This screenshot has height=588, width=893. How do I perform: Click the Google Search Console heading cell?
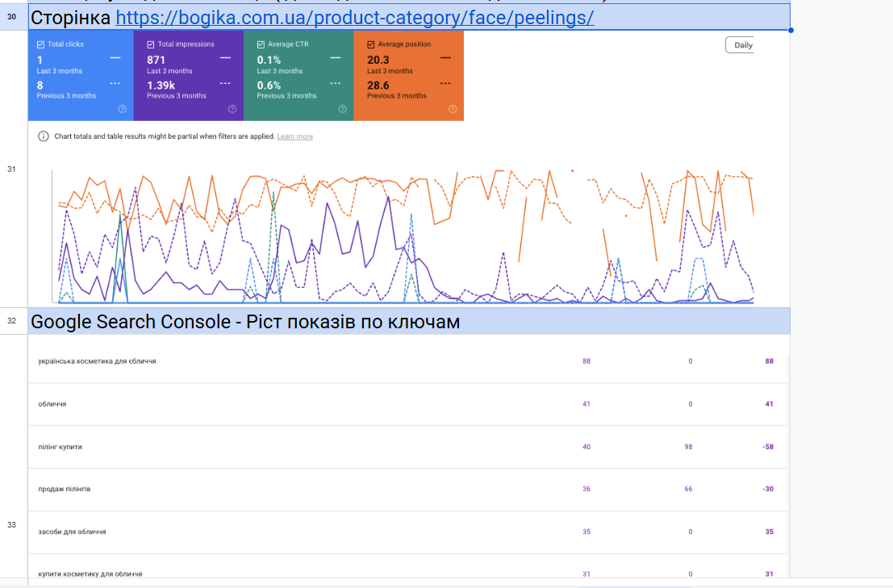(x=245, y=322)
